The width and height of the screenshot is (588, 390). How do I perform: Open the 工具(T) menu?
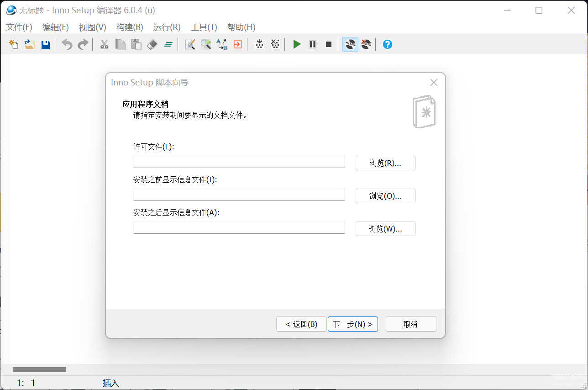pos(204,27)
